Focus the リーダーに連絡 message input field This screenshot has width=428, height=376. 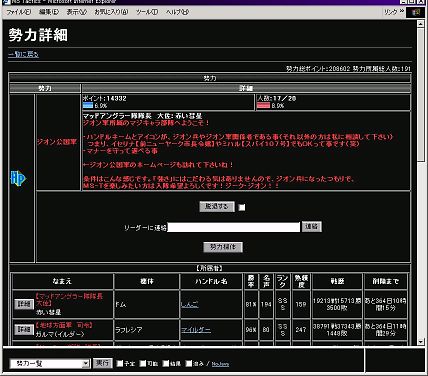click(x=234, y=227)
